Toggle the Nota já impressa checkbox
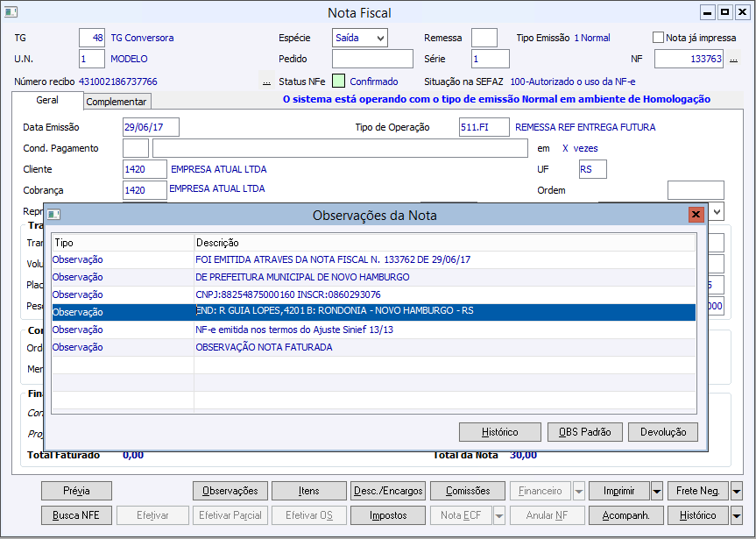Screen dimensions: 756x539 (x=658, y=37)
